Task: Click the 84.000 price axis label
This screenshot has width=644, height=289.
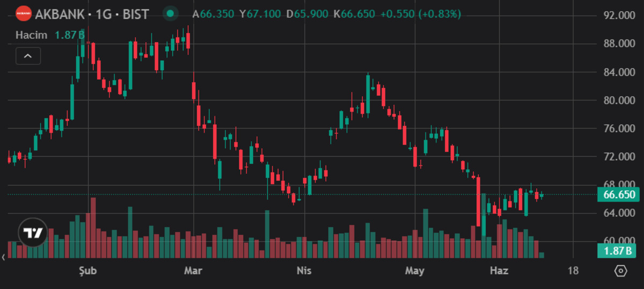Action: [x=620, y=72]
